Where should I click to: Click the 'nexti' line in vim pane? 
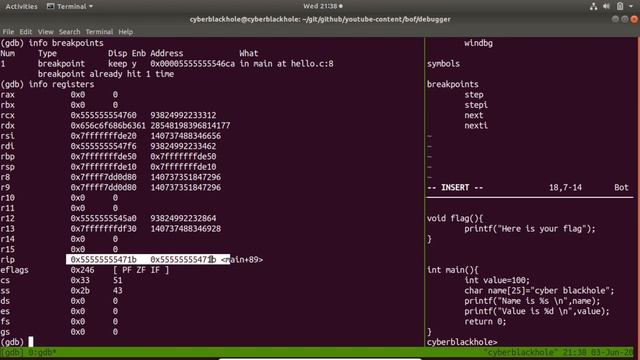pos(476,125)
